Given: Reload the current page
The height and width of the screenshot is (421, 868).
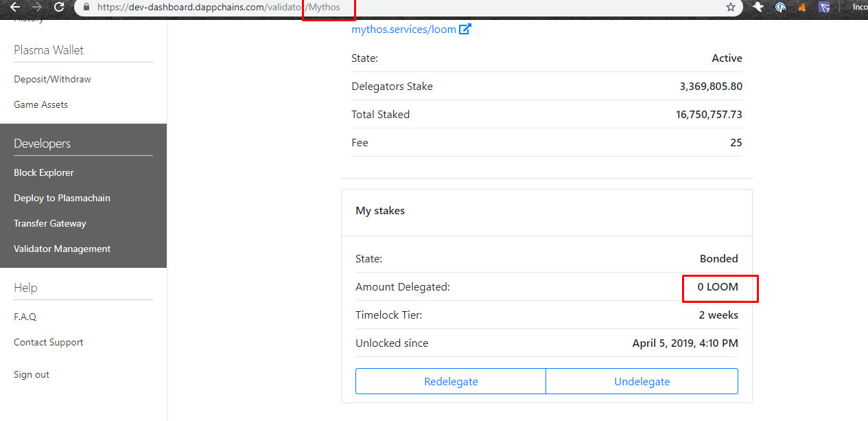Looking at the screenshot, I should pos(60,8).
